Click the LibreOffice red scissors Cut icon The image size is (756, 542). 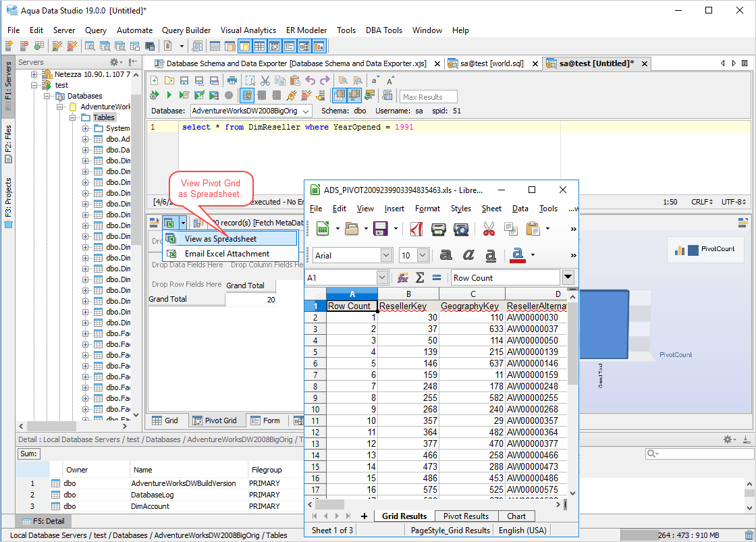489,229
